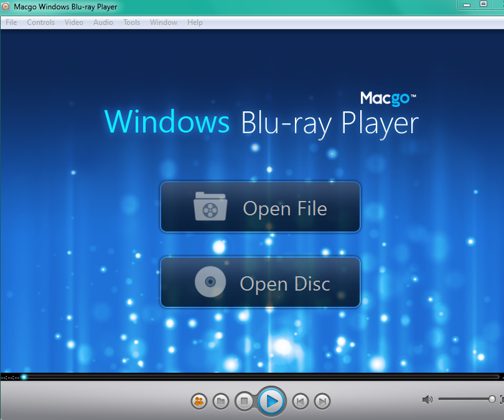Image resolution: width=504 pixels, height=420 pixels.
Task: Click the Macgo logo
Action: (x=388, y=98)
